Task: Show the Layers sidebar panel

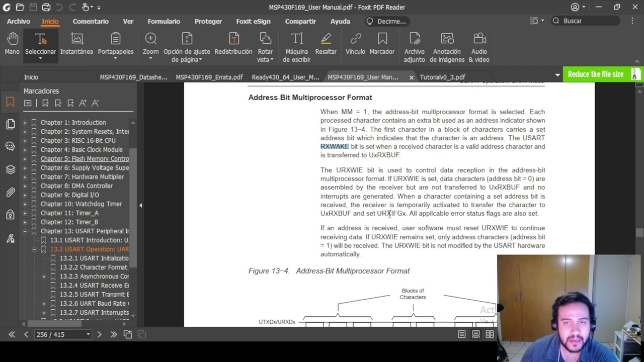Action: coord(10,169)
